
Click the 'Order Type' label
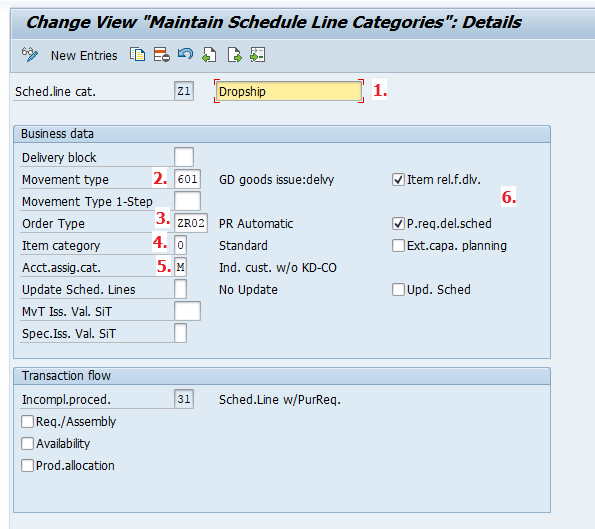54,224
